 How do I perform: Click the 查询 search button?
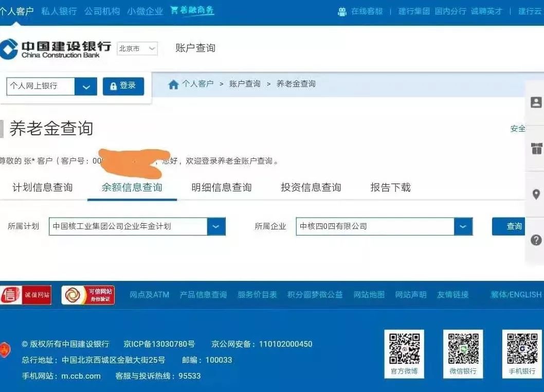(509, 226)
